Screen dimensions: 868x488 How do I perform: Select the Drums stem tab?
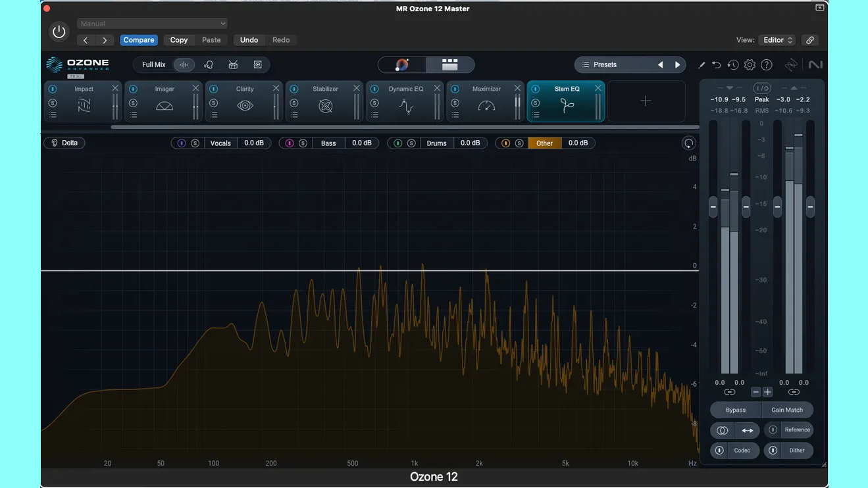tap(436, 143)
